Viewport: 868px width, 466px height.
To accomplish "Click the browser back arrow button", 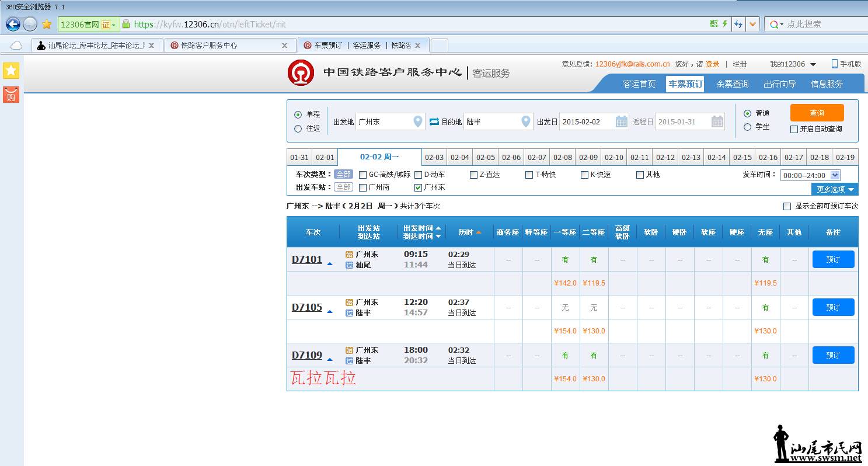I will [x=13, y=24].
